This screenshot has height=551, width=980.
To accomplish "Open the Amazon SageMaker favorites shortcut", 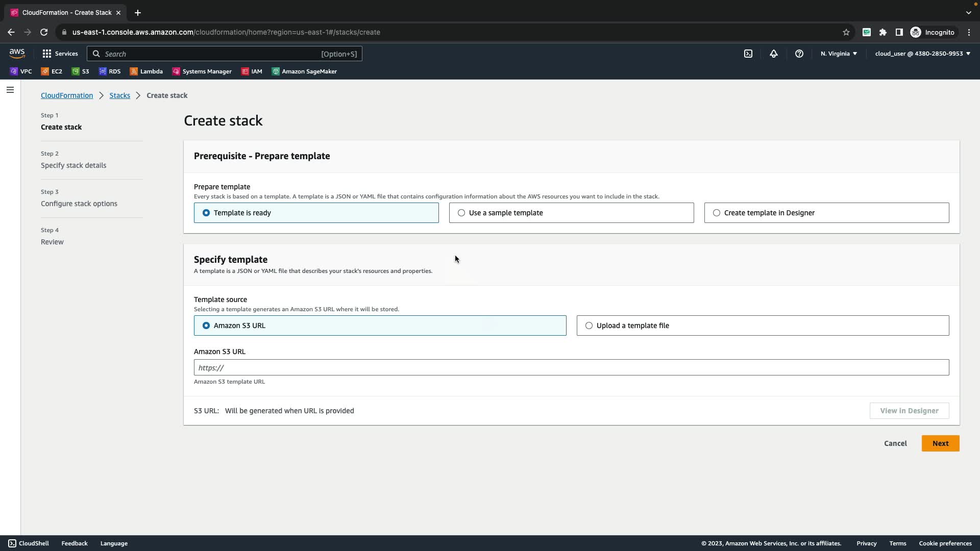I will 304,71.
